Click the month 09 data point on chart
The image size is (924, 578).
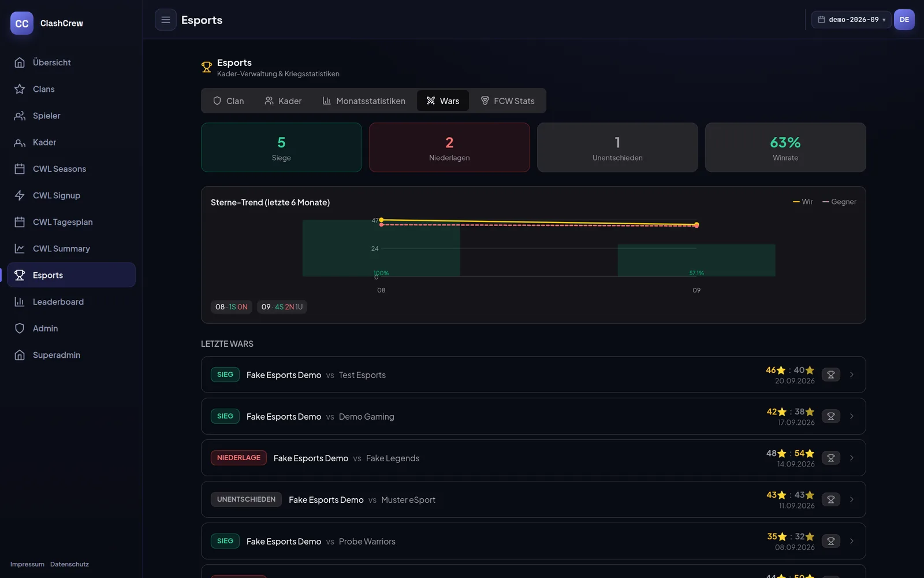click(696, 225)
